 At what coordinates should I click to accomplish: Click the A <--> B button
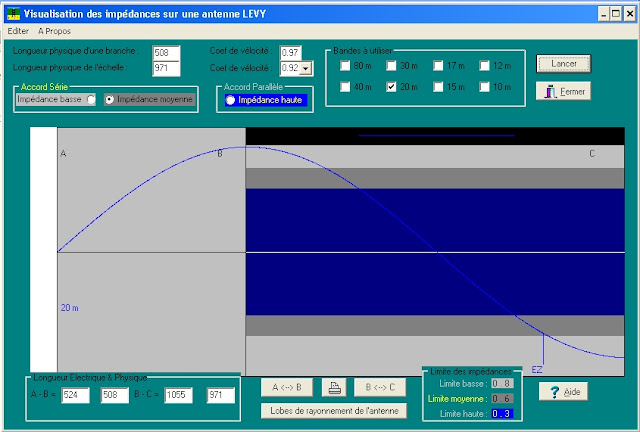point(287,387)
